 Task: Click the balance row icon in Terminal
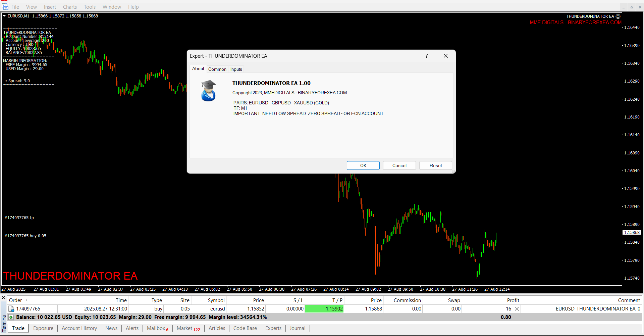coord(11,317)
